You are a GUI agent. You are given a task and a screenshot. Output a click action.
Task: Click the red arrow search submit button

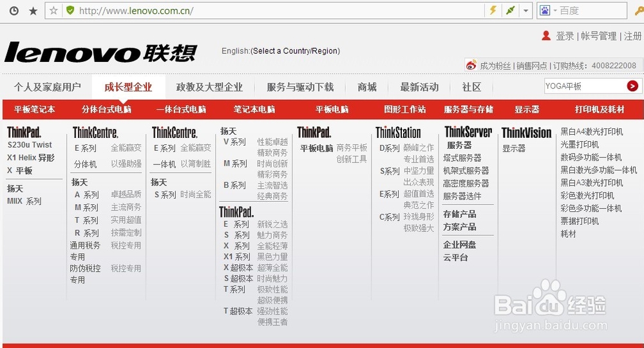coord(632,86)
